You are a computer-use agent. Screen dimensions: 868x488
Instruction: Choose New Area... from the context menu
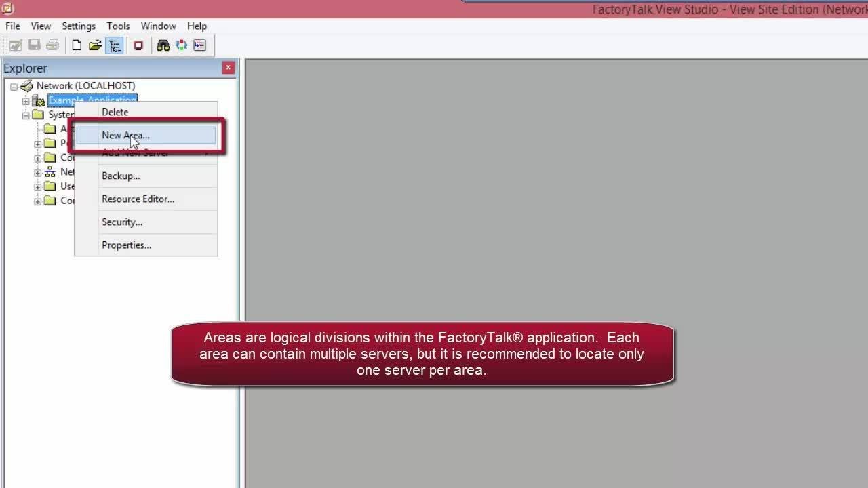point(146,135)
